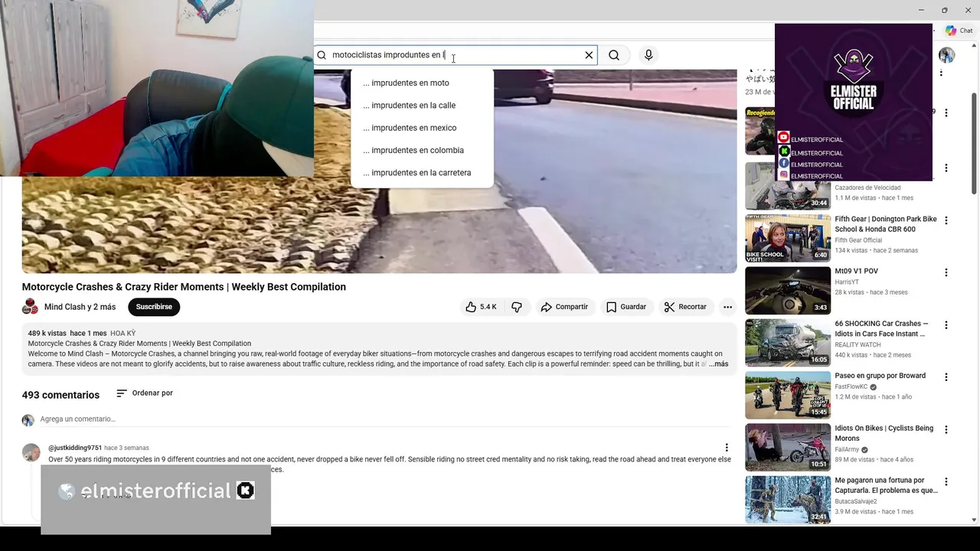Open the video title heading text
This screenshot has width=980, height=551.
[184, 287]
